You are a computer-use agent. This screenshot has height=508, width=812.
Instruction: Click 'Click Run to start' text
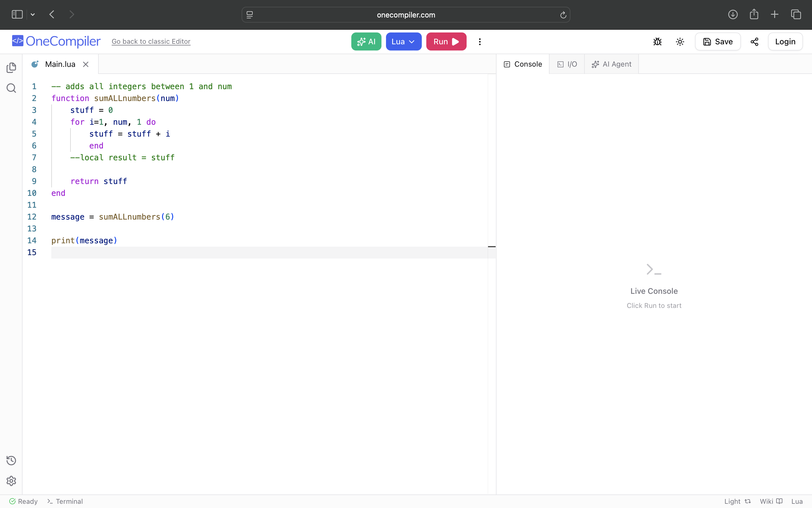coord(654,305)
